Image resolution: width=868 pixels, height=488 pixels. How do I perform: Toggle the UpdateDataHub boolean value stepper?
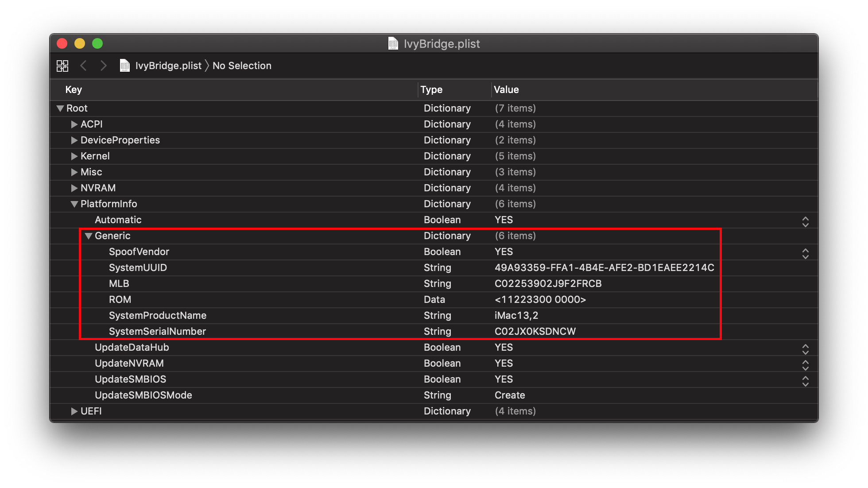(805, 349)
